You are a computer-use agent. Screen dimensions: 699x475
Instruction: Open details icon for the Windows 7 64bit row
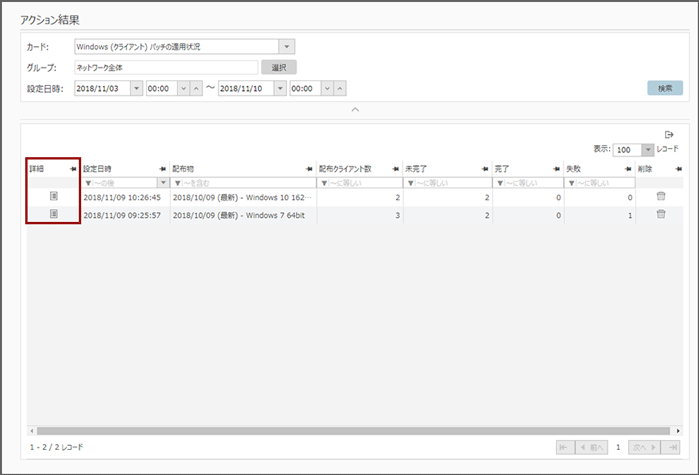tap(54, 215)
